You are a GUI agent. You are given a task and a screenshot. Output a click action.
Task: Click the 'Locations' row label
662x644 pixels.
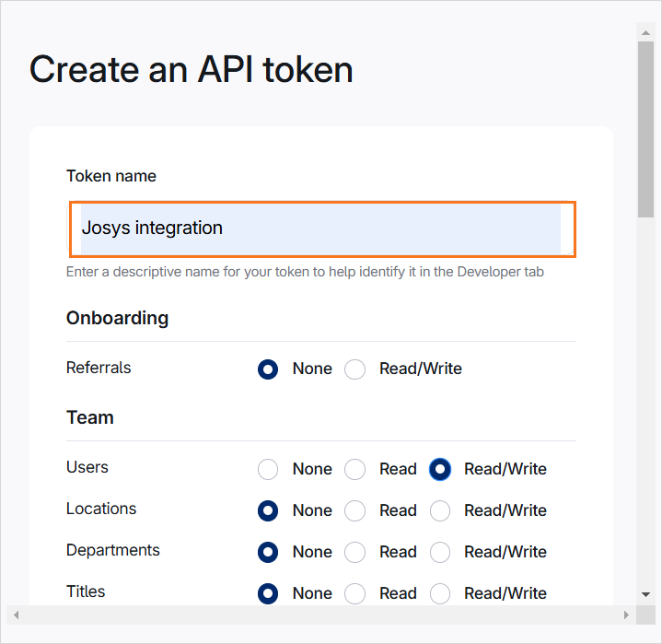[x=101, y=509]
